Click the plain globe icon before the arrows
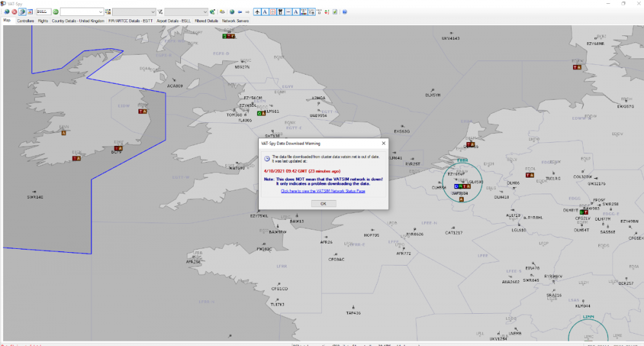The width and height of the screenshot is (644, 346). (232, 12)
